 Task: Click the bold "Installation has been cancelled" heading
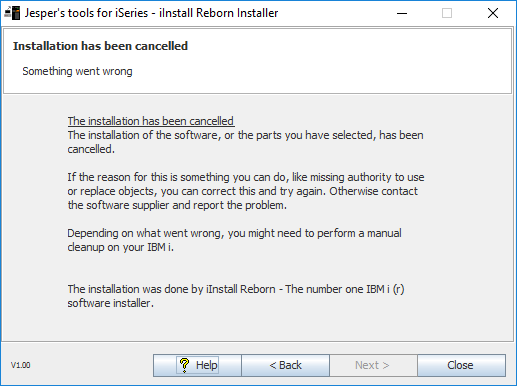click(100, 46)
